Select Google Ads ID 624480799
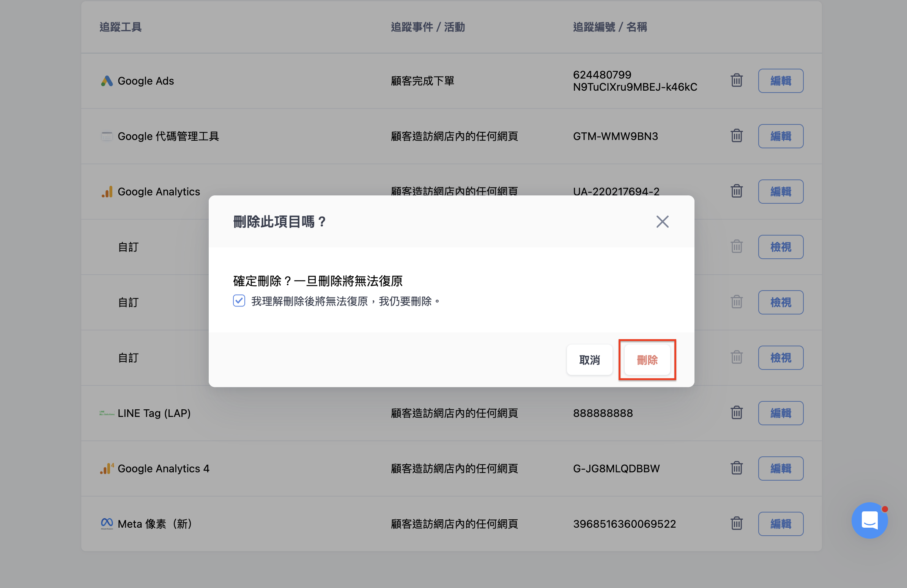 pos(602,75)
